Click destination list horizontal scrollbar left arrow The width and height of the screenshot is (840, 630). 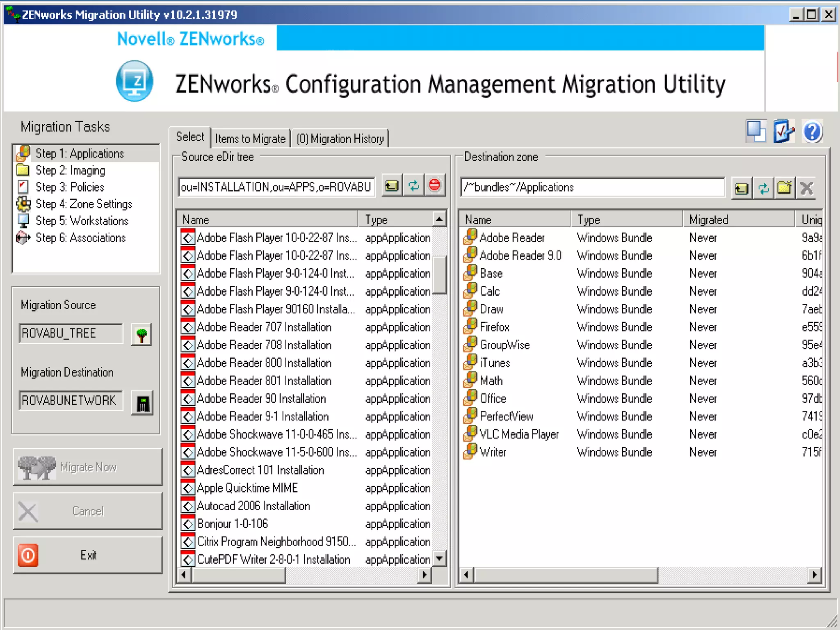tap(466, 575)
